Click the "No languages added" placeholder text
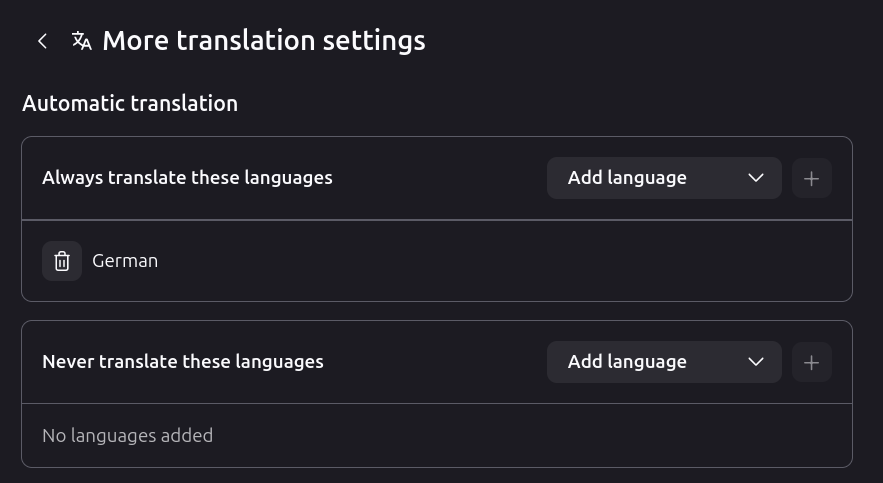 [127, 435]
